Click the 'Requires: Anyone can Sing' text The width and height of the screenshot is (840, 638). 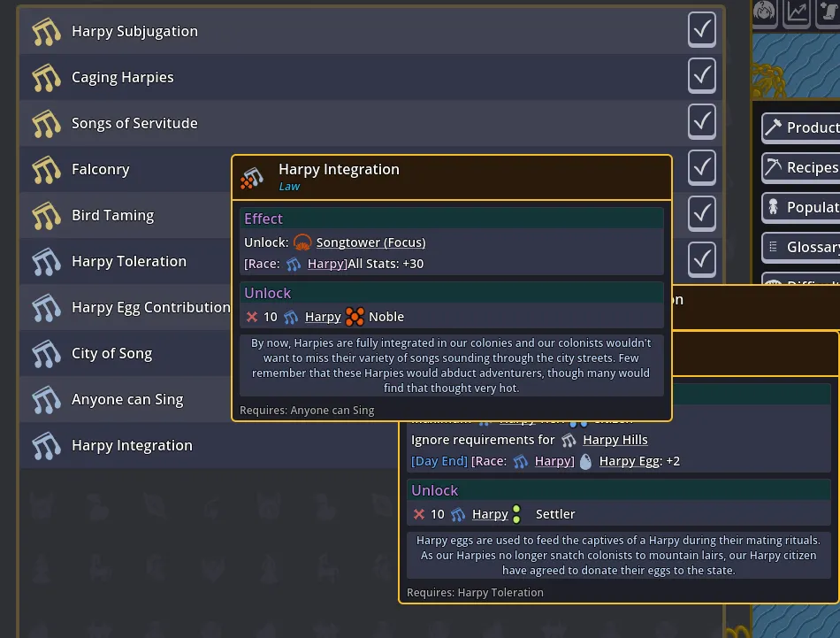pyautogui.click(x=307, y=411)
